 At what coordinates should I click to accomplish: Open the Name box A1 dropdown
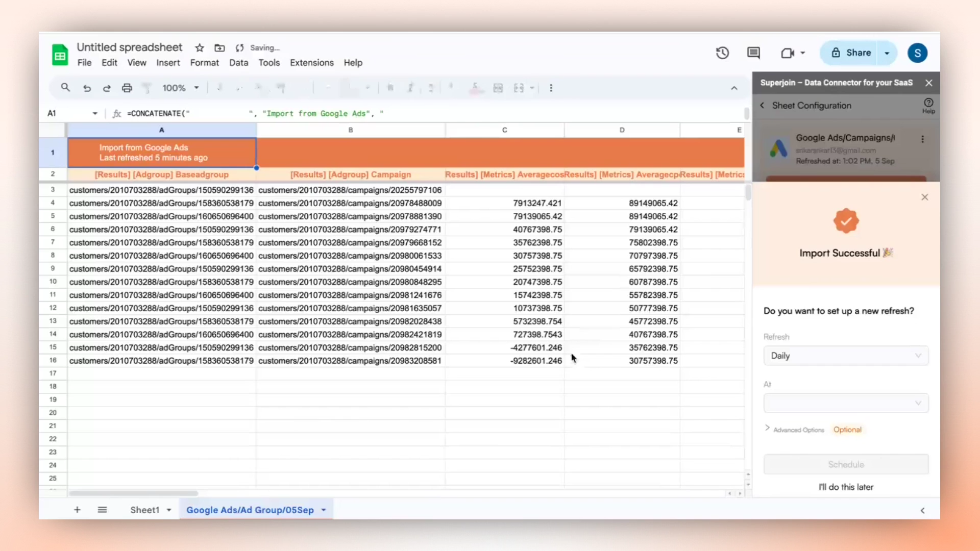pos(95,113)
